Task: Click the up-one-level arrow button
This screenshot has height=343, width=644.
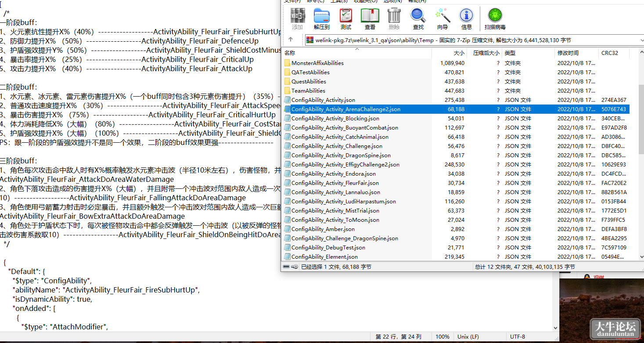Action: tap(290, 40)
